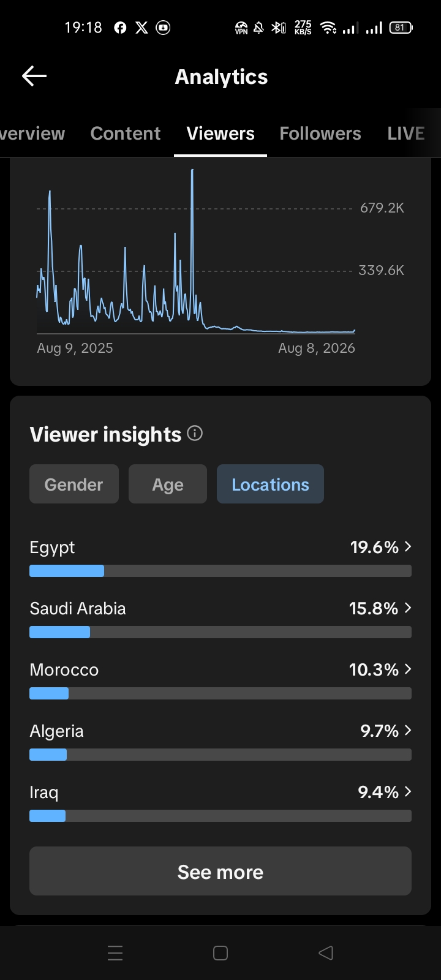Image resolution: width=441 pixels, height=980 pixels.
Task: Select the Locations filter chip
Action: coord(270,484)
